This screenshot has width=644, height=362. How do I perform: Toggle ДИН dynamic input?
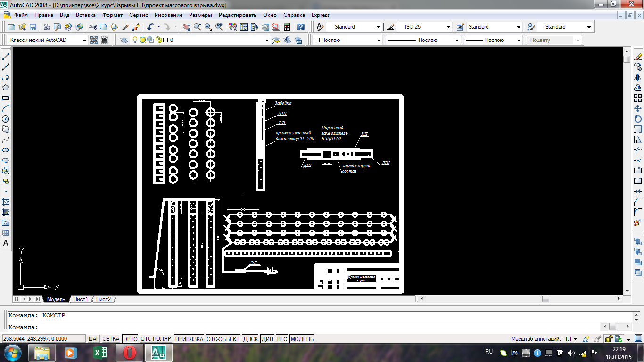[x=267, y=339]
